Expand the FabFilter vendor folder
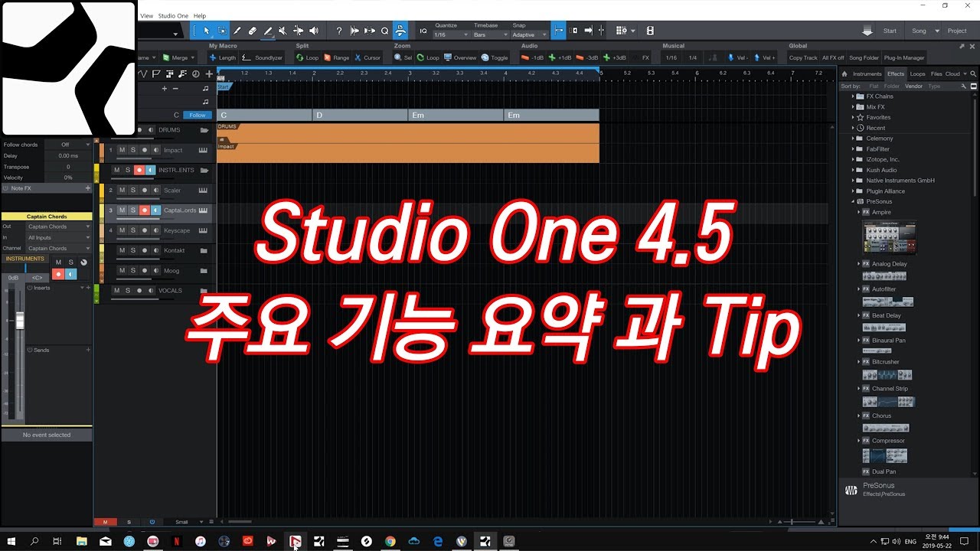The image size is (980, 551). pyautogui.click(x=853, y=149)
